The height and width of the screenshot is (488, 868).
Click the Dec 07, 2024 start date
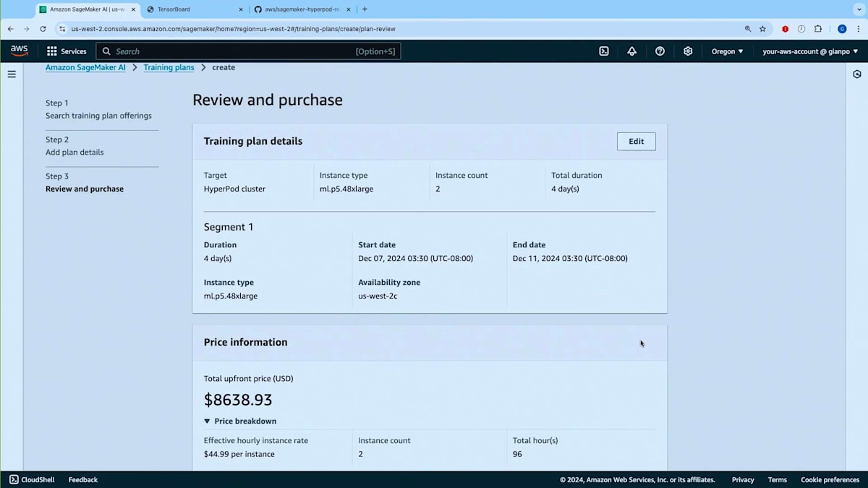[x=415, y=258]
